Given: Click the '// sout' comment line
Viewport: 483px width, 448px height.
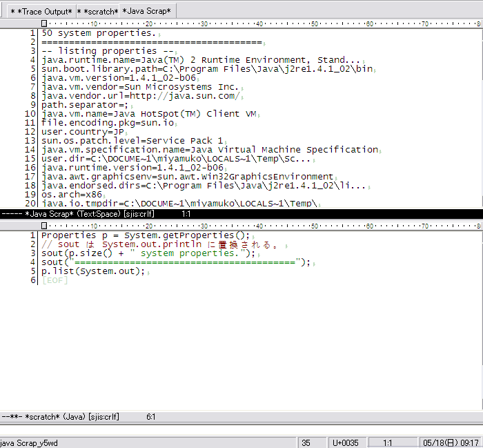Looking at the screenshot, I should (159, 244).
